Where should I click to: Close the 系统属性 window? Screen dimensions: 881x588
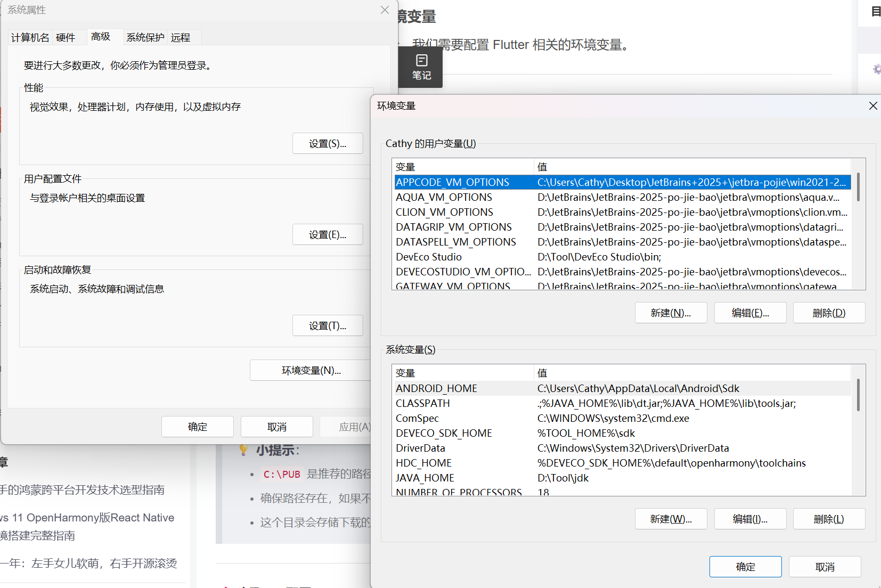pyautogui.click(x=385, y=10)
